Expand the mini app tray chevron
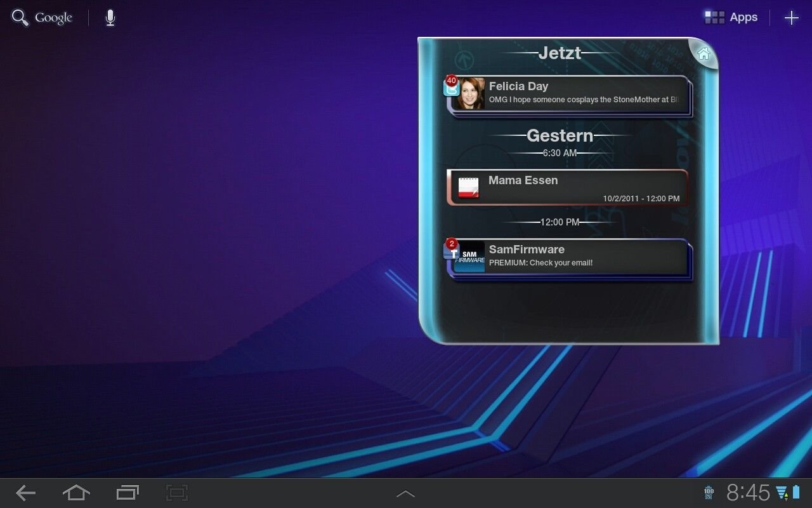This screenshot has width=812, height=508. click(x=405, y=493)
